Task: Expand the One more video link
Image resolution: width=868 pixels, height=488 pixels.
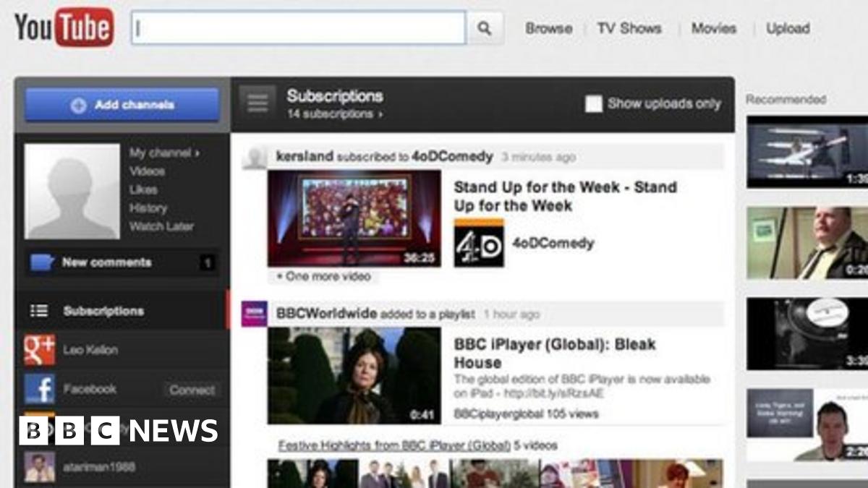Action: point(323,276)
